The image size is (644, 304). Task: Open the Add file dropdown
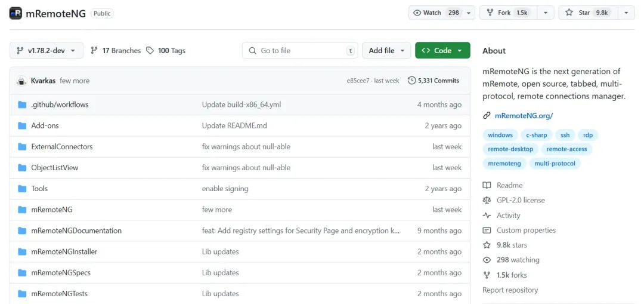point(386,51)
